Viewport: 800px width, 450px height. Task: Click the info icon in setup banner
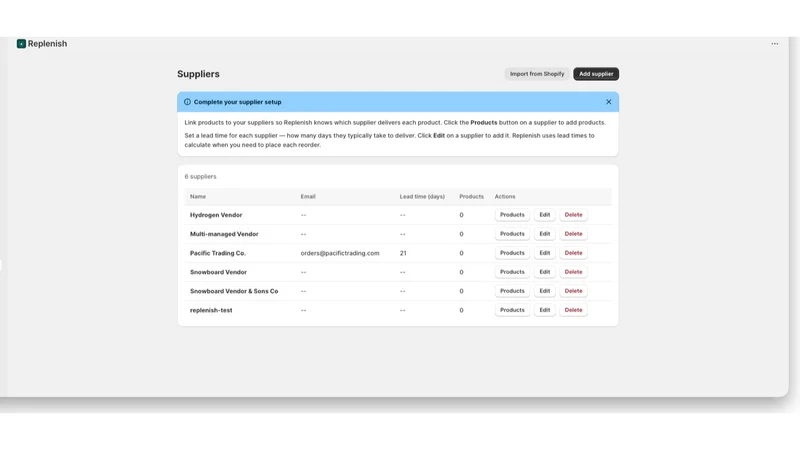coord(187,102)
